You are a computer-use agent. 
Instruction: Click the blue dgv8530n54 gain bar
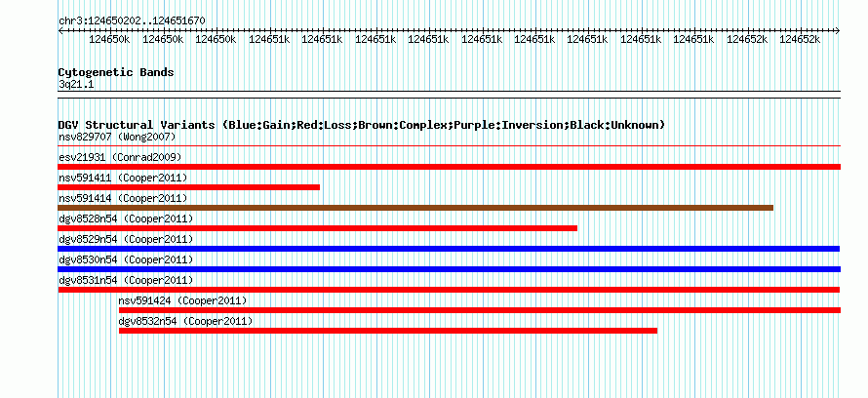[x=449, y=269]
